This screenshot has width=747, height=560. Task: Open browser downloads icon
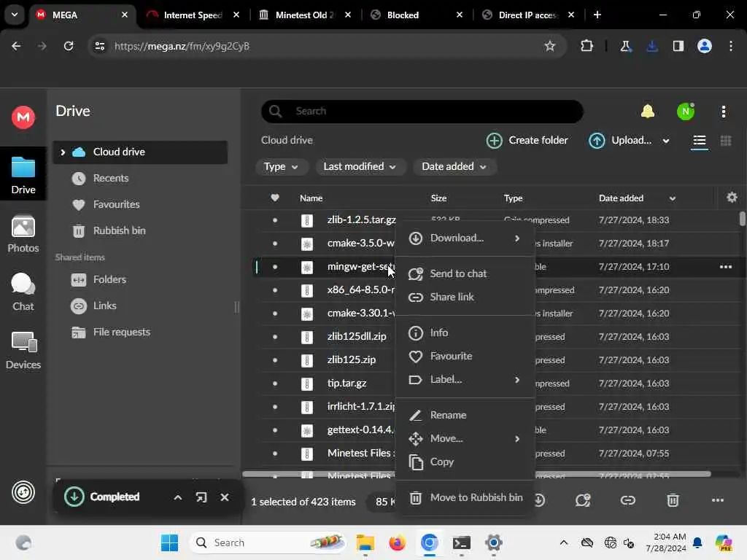point(651,46)
